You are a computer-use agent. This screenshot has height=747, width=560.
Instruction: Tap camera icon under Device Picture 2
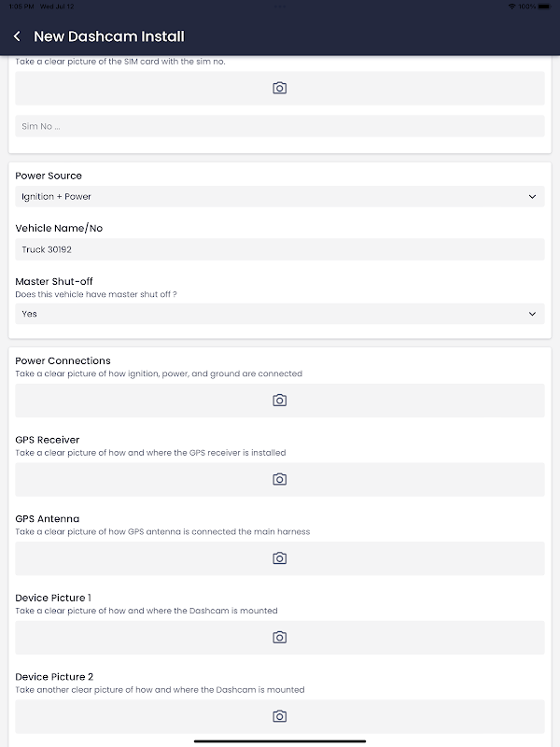[279, 716]
